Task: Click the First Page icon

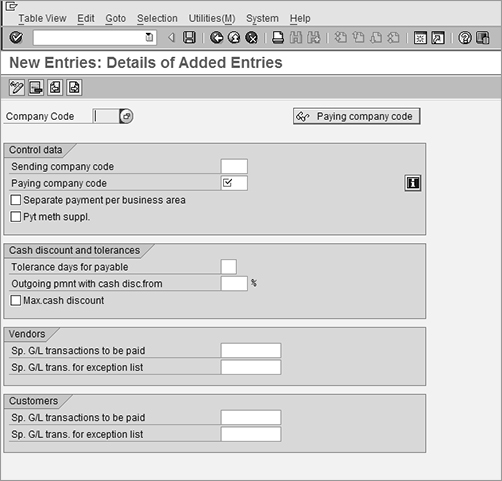Action: pyautogui.click(x=340, y=38)
